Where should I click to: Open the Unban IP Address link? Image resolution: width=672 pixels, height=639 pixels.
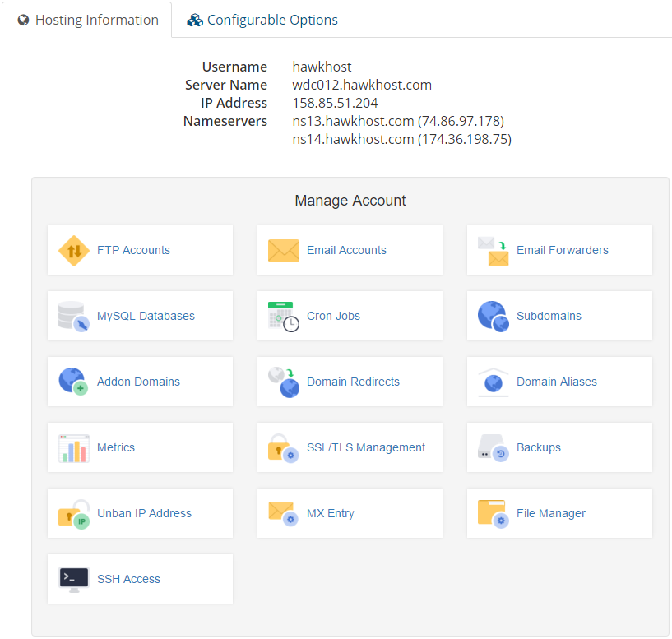144,513
